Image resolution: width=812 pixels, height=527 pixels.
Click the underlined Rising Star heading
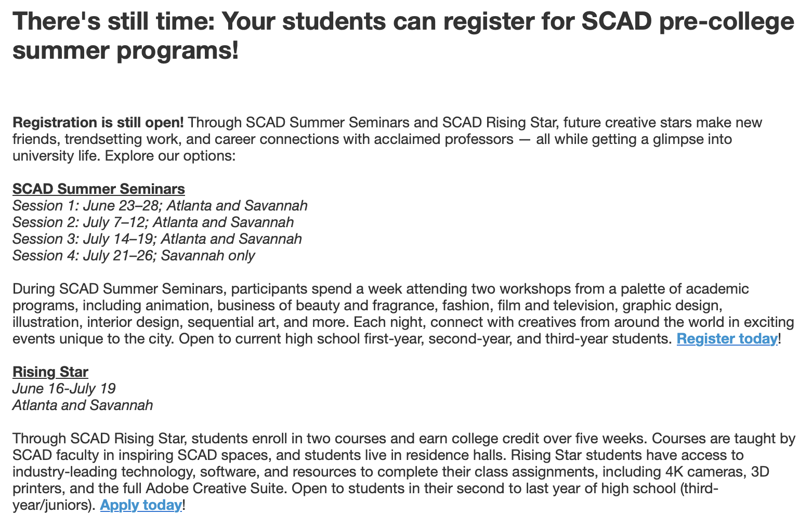[50, 372]
